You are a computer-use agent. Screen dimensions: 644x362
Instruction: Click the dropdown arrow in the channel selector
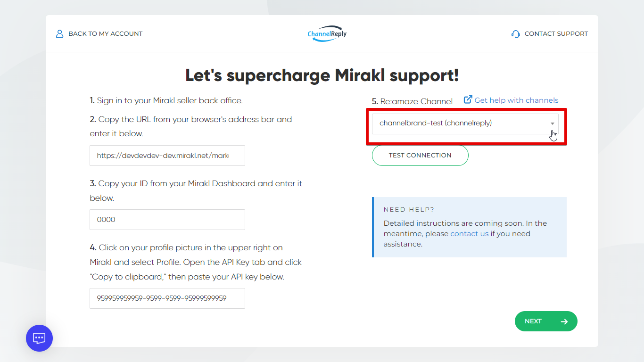click(552, 123)
